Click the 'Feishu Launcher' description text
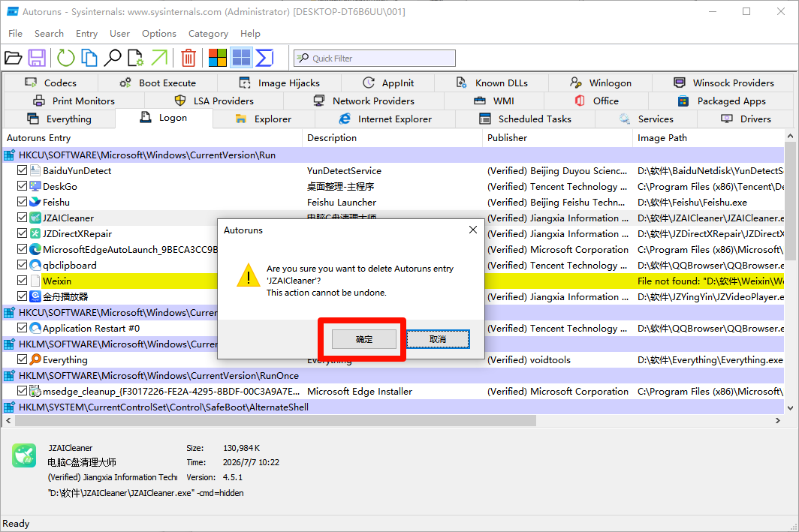This screenshot has height=532, width=799. (x=342, y=202)
